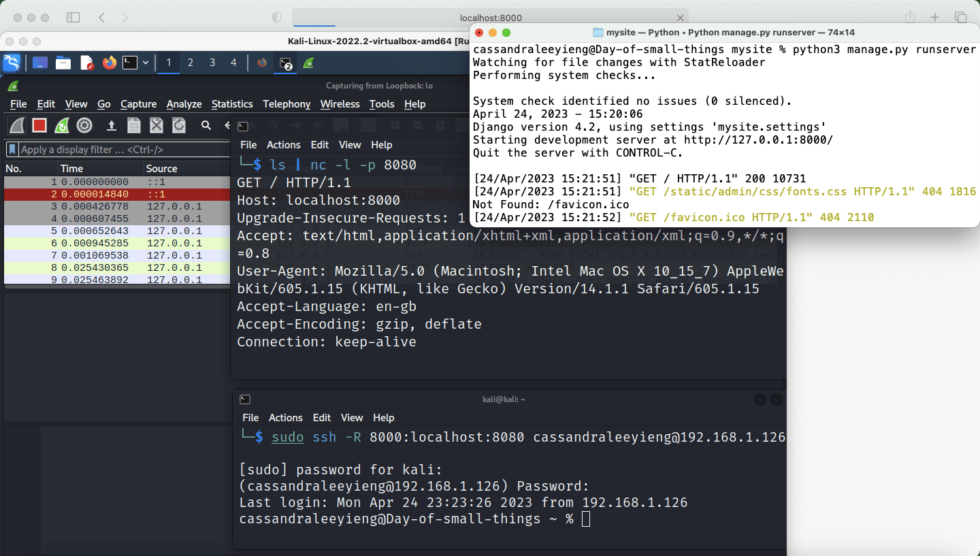Open the Kali dragon applications menu
The width and height of the screenshot is (980, 556).
click(x=12, y=63)
